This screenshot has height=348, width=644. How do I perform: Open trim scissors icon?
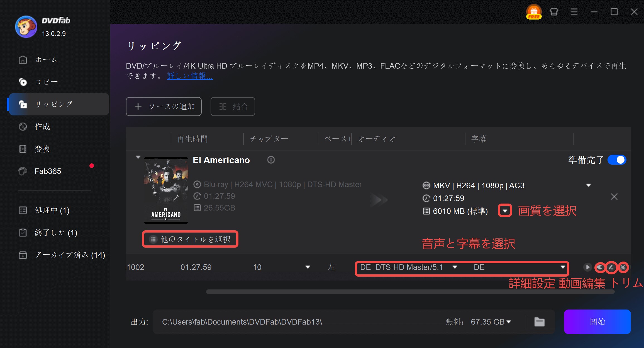(x=623, y=267)
